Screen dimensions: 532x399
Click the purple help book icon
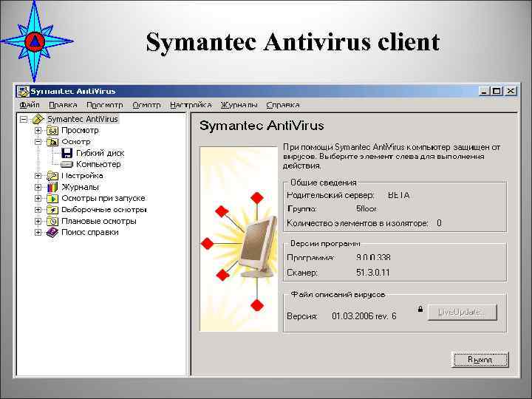click(x=52, y=233)
